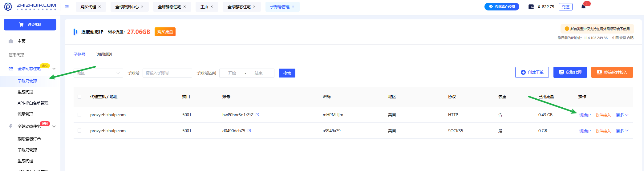The width and height of the screenshot is (644, 171).
Task: Click the orange 购买流量 button
Action: point(165,32)
